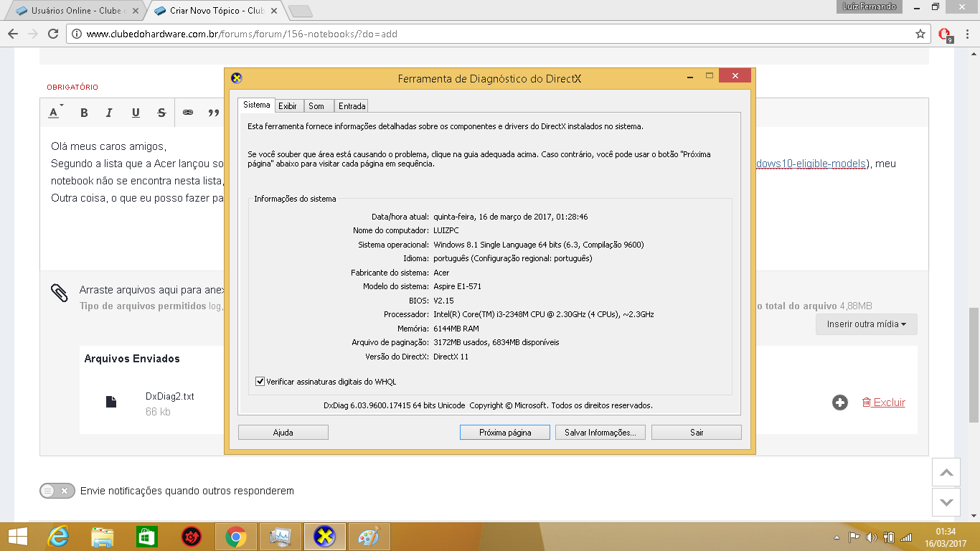Close the 'Criar Novo Tópico' tab

[273, 11]
